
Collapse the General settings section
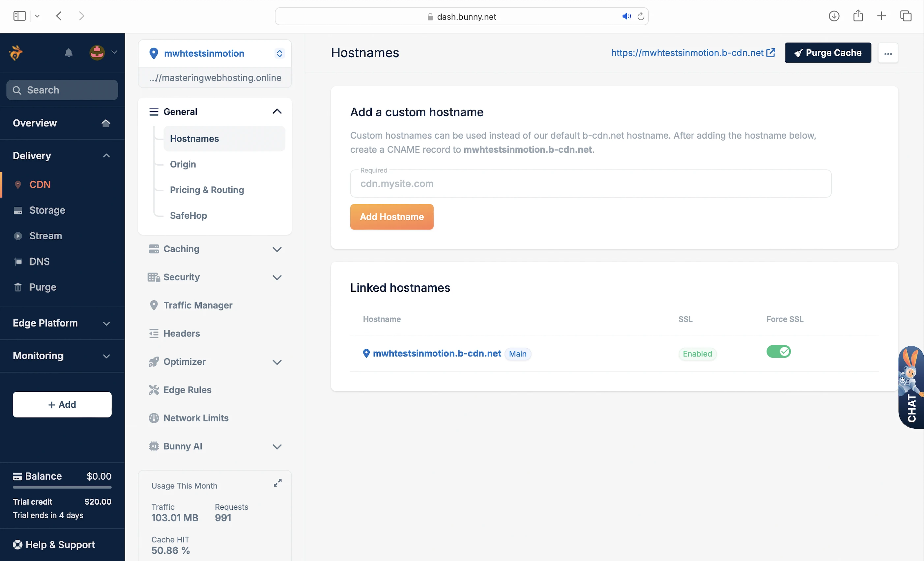[277, 112]
